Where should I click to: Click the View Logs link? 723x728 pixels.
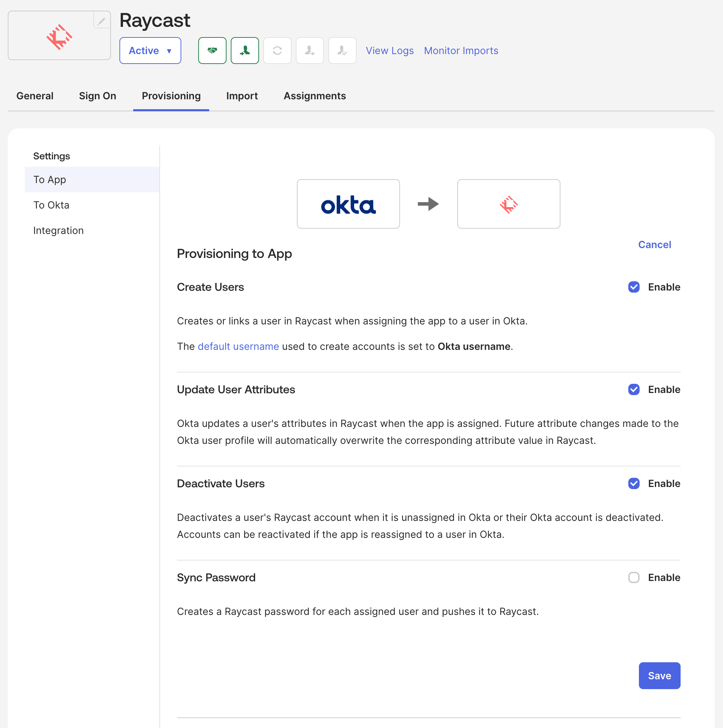pos(389,51)
